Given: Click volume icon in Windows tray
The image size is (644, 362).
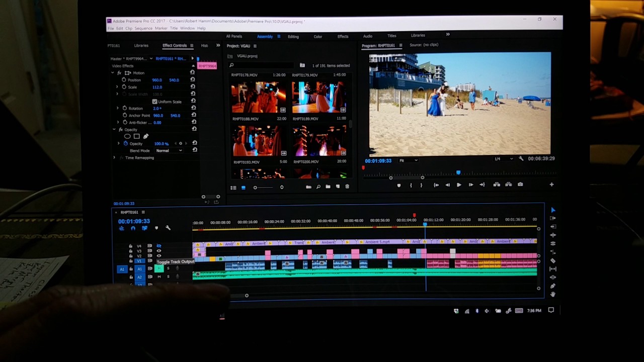Looking at the screenshot, I should (x=487, y=311).
